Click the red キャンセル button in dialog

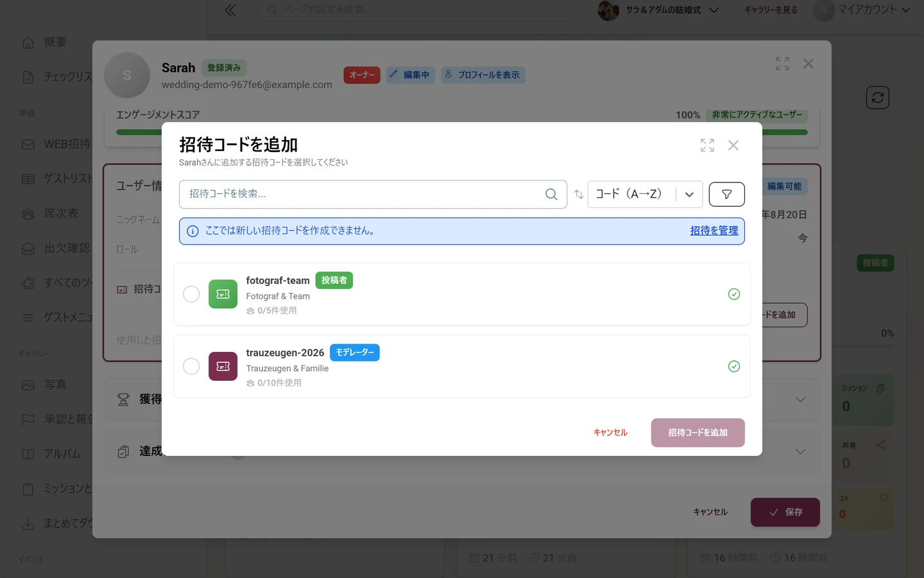pos(610,433)
